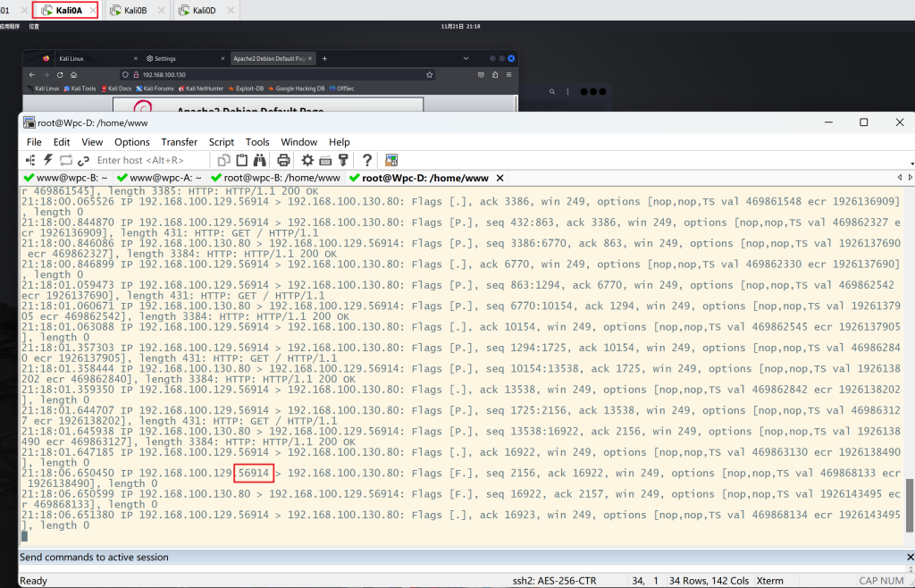
Task: Open the Script menu
Action: (x=221, y=142)
